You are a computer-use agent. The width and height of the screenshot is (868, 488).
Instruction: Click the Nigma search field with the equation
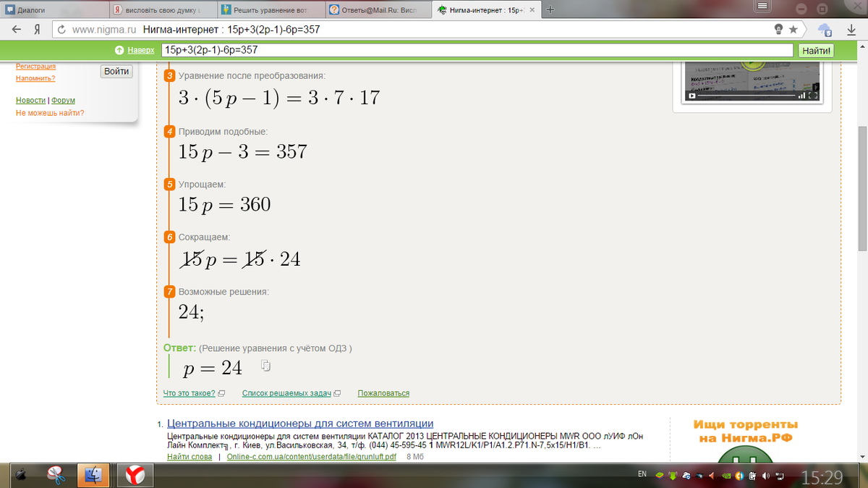click(477, 51)
